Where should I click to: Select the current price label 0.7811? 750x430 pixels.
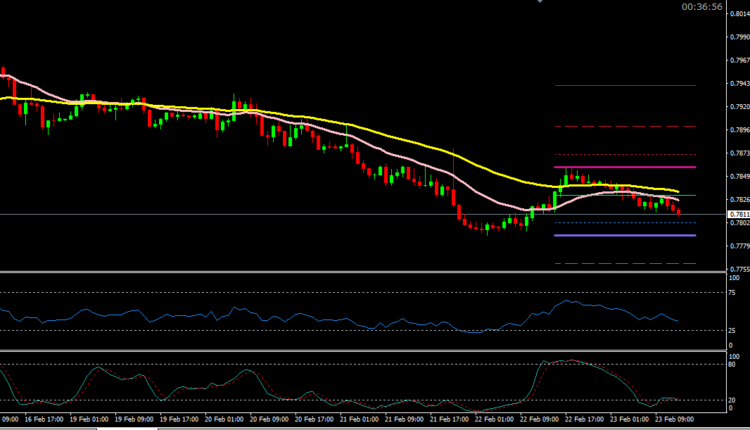pyautogui.click(x=736, y=214)
